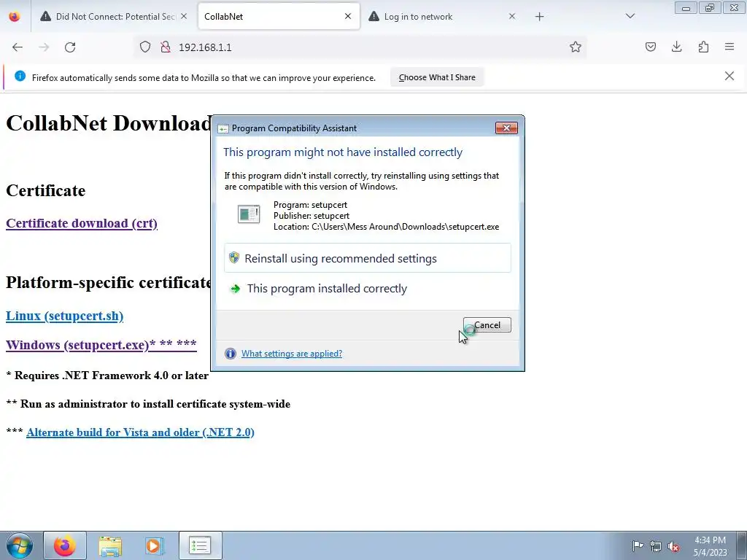Viewport: 747px width, 560px height.
Task: Click the CollabNet Download page heading
Action: pos(109,123)
